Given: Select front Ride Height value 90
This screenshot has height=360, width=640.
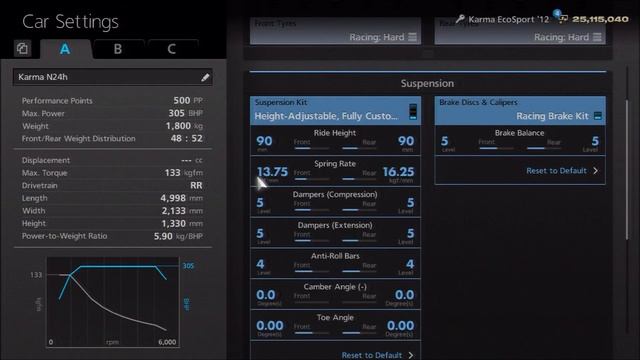Looking at the screenshot, I should pyautogui.click(x=264, y=141).
